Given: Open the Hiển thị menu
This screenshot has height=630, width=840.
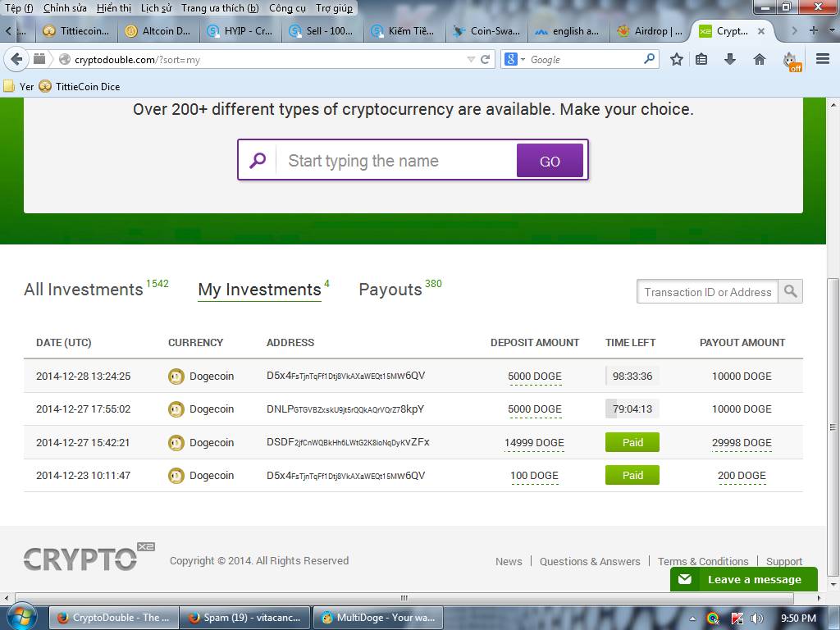Looking at the screenshot, I should point(113,8).
